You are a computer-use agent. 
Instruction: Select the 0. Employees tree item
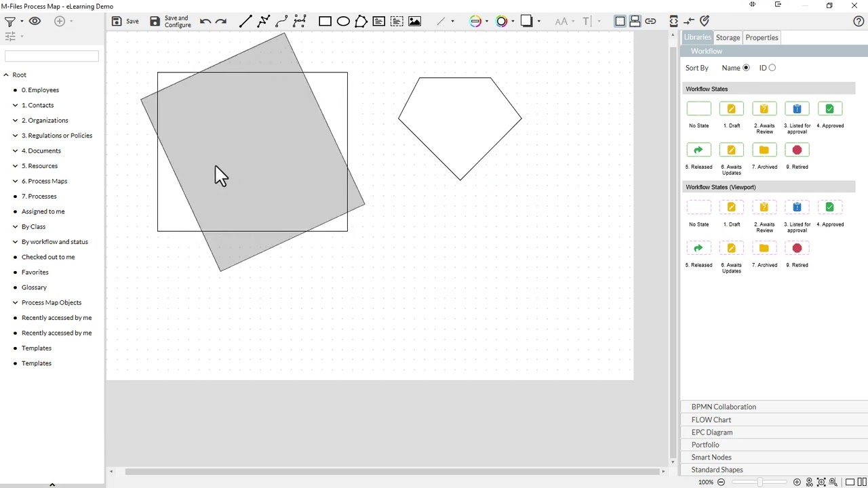40,90
